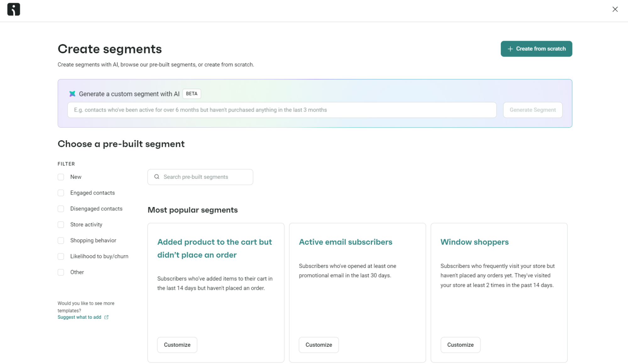This screenshot has height=364, width=628.
Task: Click the AI sparkle icon next to generate segment
Action: pos(73,94)
